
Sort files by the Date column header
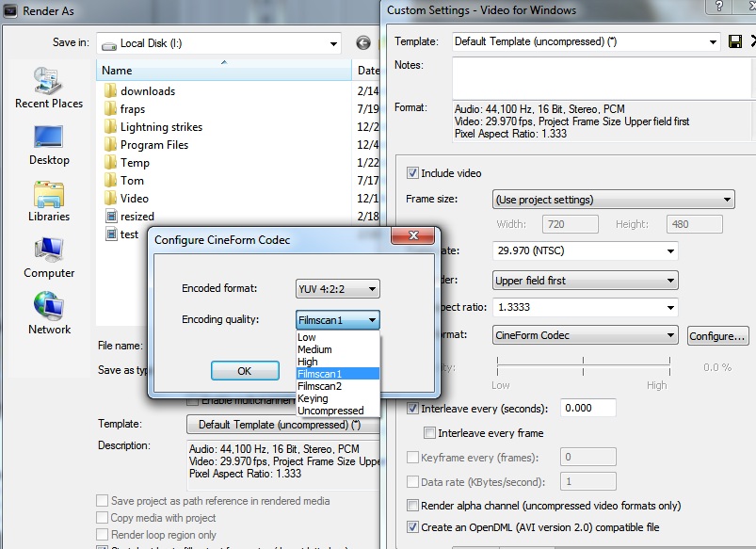[367, 71]
